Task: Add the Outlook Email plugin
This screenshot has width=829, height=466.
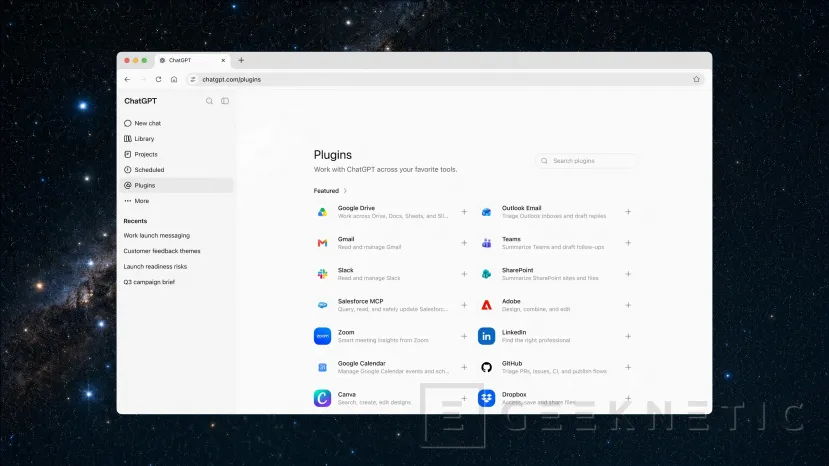Action: (628, 212)
